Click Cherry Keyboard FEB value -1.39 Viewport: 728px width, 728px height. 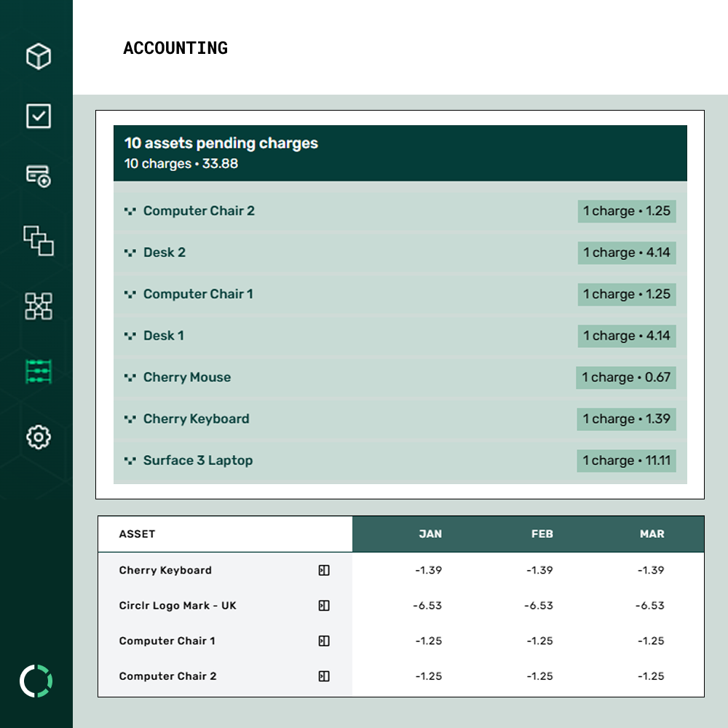[539, 570]
